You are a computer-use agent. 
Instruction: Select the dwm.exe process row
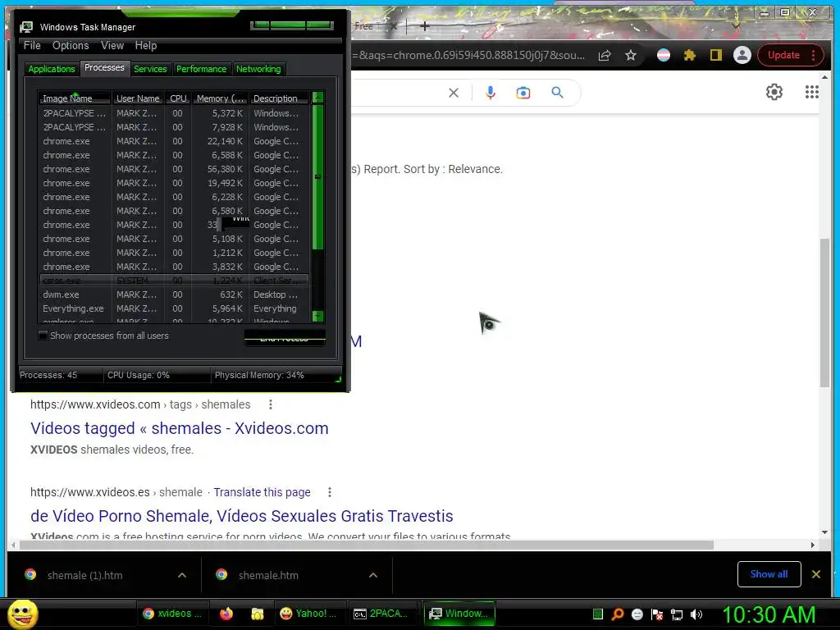tap(174, 294)
